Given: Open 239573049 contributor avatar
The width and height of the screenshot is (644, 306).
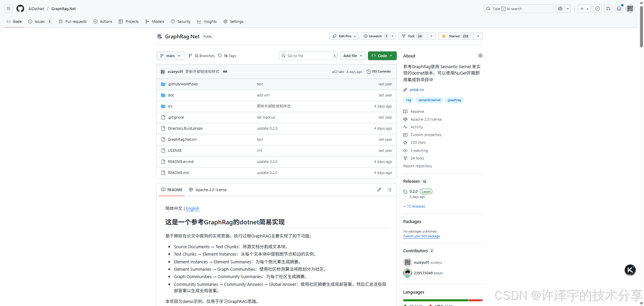Looking at the screenshot, I should [408, 273].
